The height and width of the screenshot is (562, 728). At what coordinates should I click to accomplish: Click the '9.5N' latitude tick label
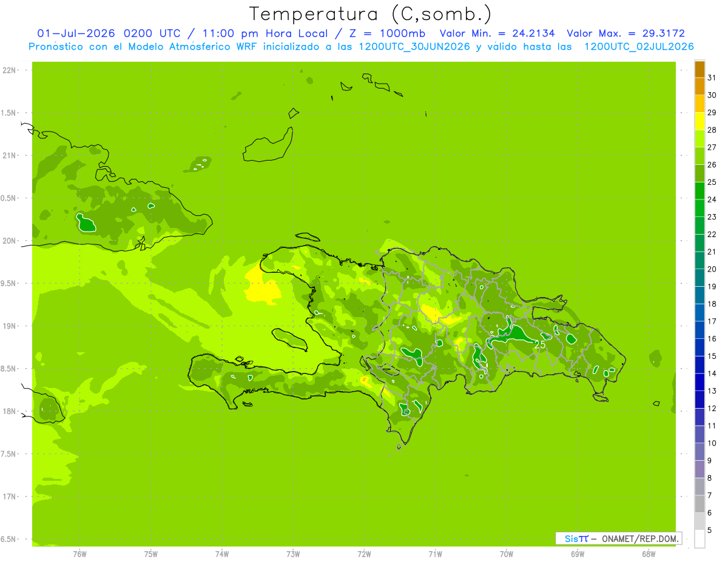(x=9, y=283)
